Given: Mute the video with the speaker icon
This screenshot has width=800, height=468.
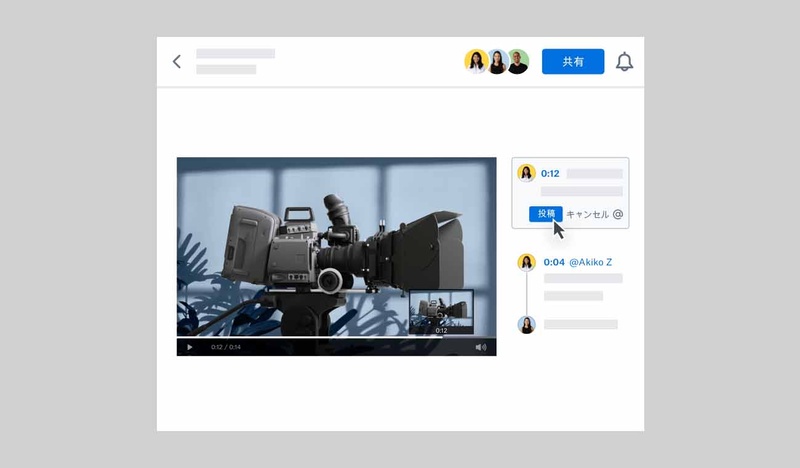Looking at the screenshot, I should [481, 347].
